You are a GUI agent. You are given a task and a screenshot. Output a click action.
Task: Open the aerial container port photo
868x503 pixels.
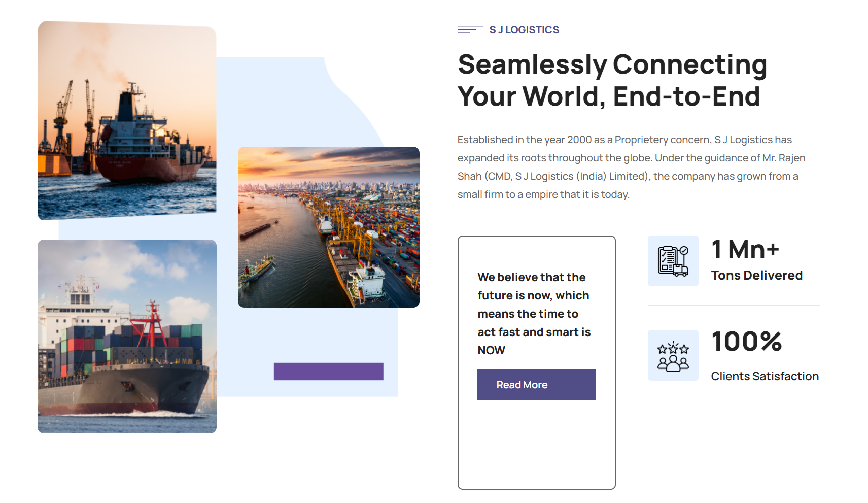pyautogui.click(x=328, y=227)
